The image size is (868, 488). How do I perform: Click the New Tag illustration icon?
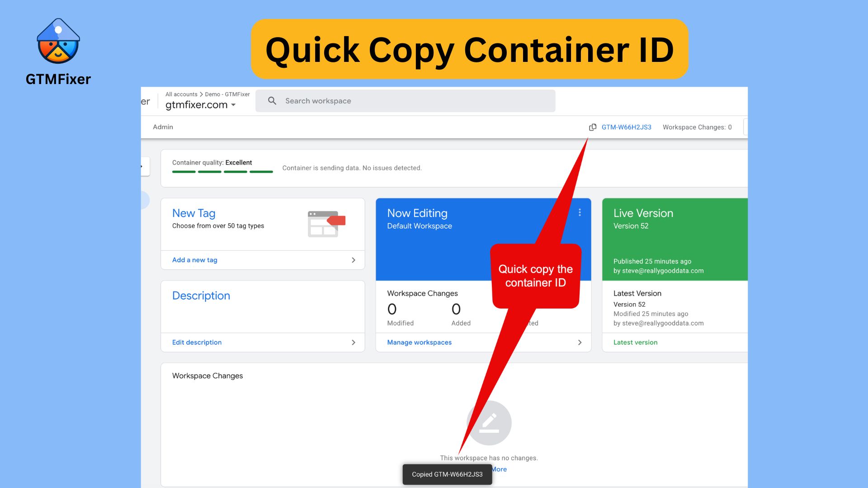pyautogui.click(x=326, y=224)
